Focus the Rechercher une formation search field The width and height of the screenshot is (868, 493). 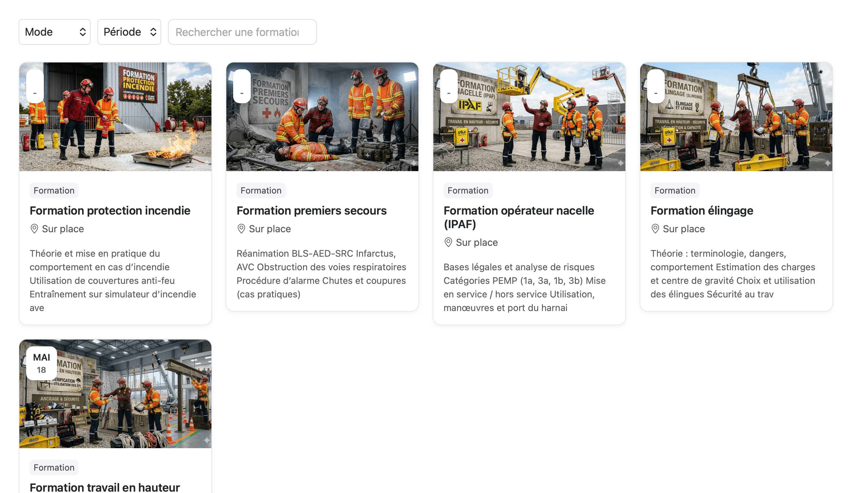(x=242, y=32)
